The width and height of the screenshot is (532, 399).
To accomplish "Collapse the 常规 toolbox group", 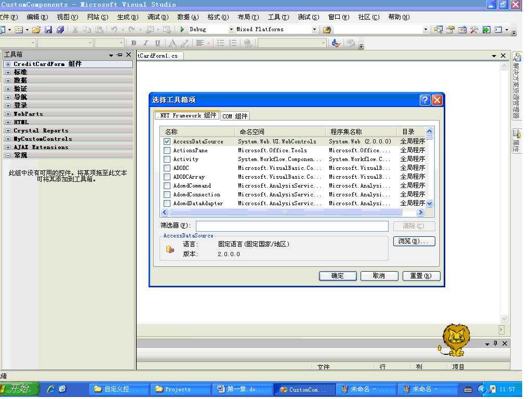I will coord(8,155).
